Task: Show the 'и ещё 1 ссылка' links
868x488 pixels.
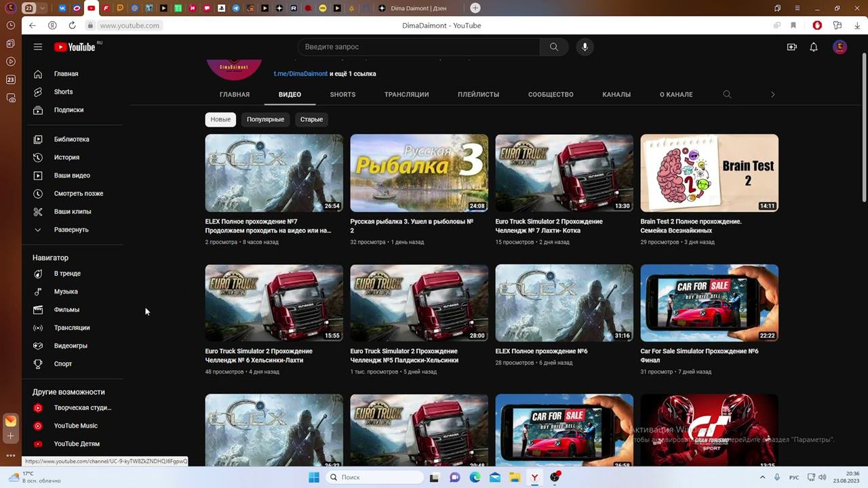Action: pos(353,74)
